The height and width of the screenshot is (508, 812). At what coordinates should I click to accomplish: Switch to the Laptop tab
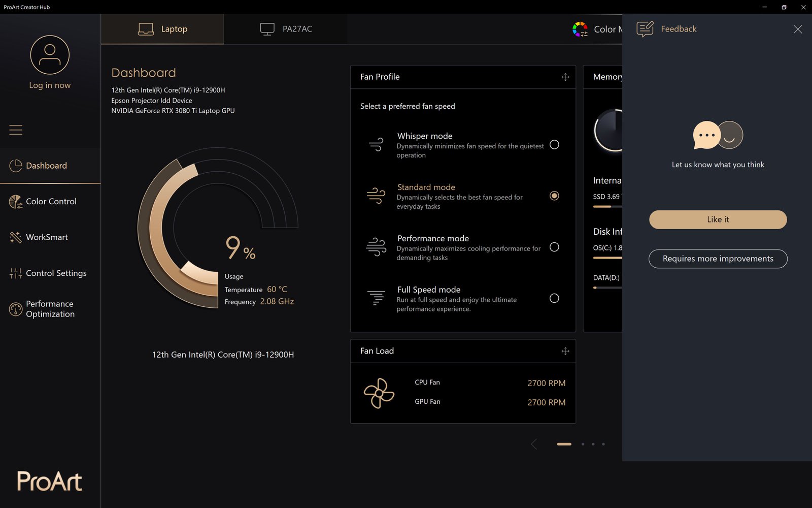tap(162, 29)
